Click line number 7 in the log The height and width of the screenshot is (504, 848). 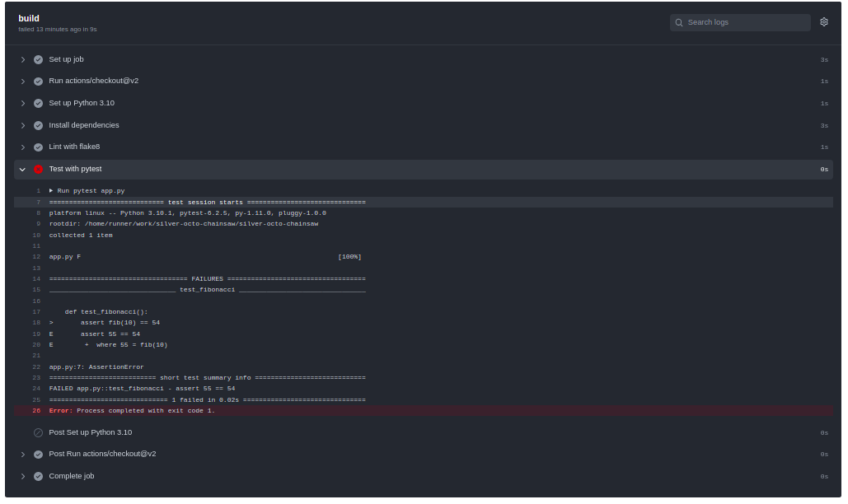(x=38, y=202)
